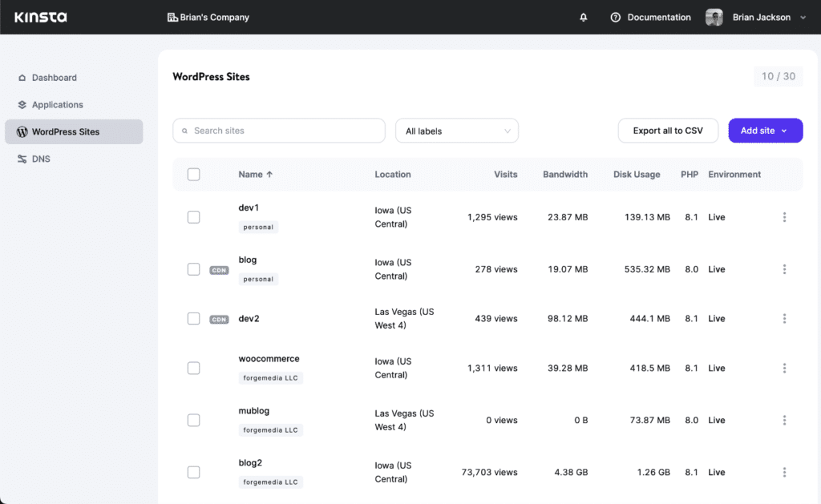
Task: Open the three-dot menu for mublog
Action: click(x=784, y=420)
